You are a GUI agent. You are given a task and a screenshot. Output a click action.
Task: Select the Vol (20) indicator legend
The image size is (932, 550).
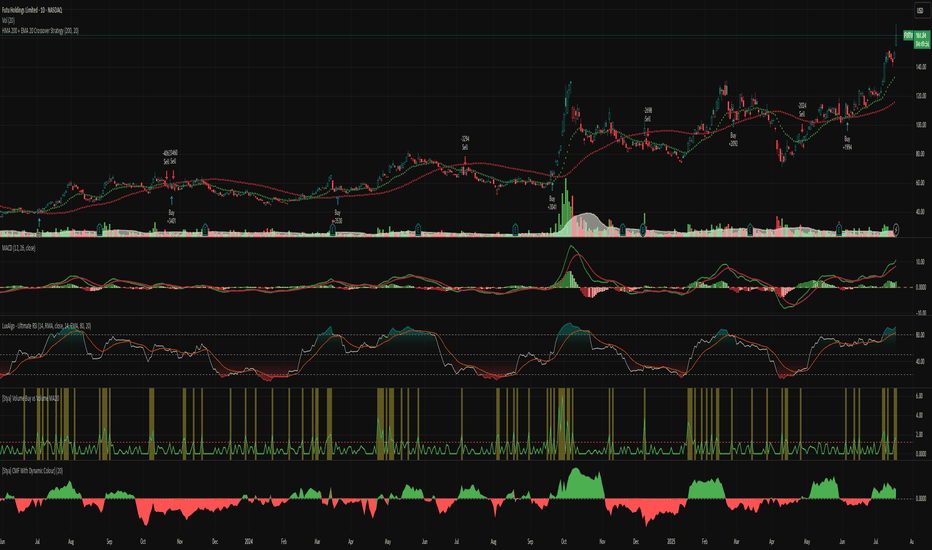(8, 20)
